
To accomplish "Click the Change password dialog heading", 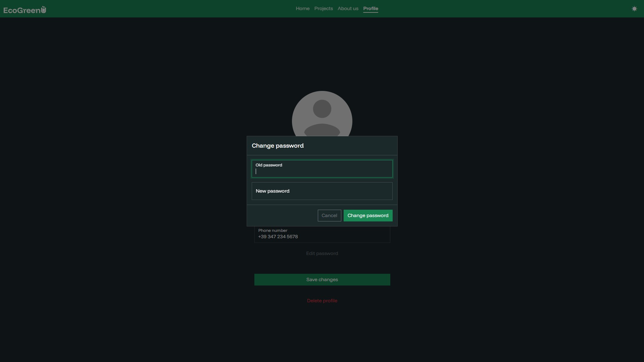I will point(278,146).
